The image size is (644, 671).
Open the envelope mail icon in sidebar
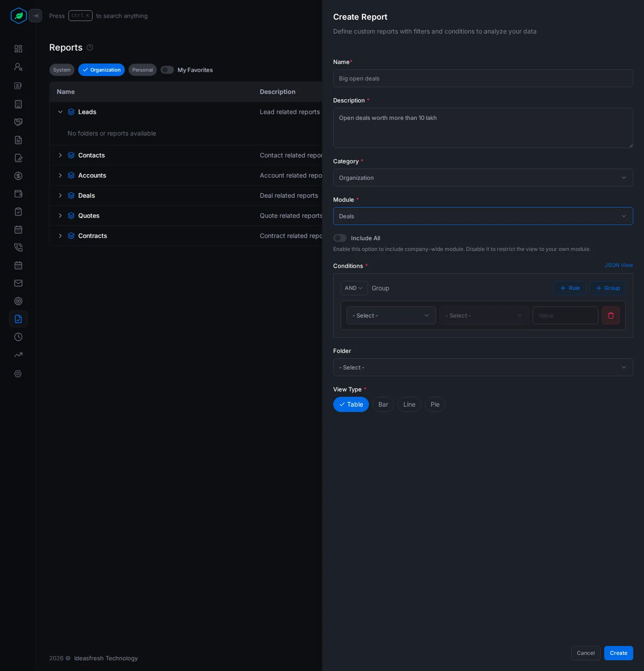coord(18,283)
